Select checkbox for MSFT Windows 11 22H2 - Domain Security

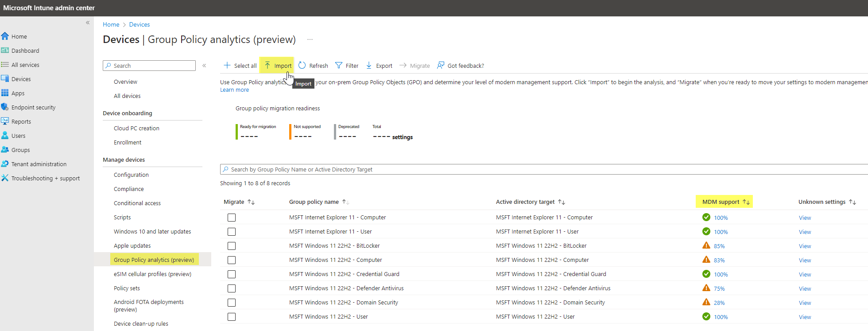(x=232, y=303)
